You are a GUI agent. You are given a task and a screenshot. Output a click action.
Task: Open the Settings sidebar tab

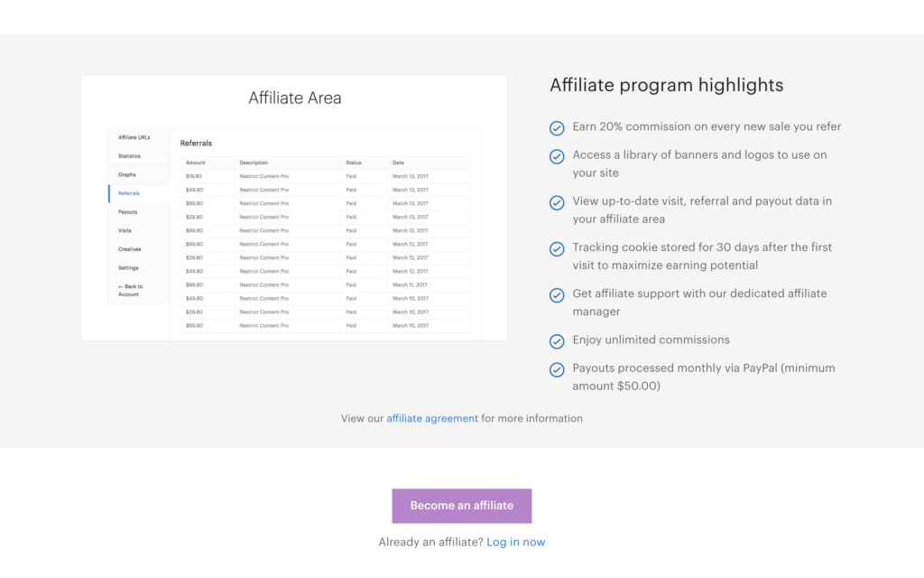coord(128,267)
